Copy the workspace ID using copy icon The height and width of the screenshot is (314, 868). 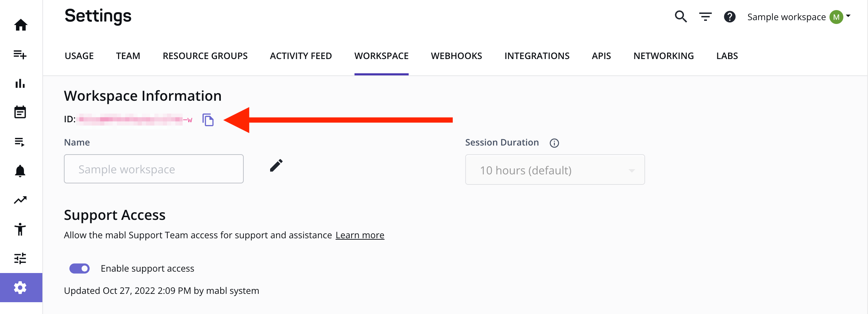point(208,121)
